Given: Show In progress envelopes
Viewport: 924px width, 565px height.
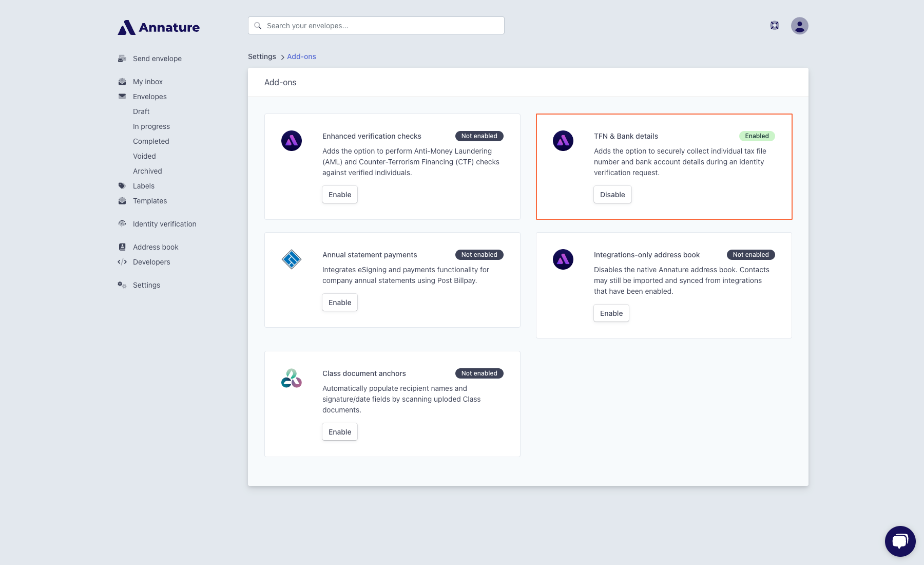Looking at the screenshot, I should click(151, 126).
